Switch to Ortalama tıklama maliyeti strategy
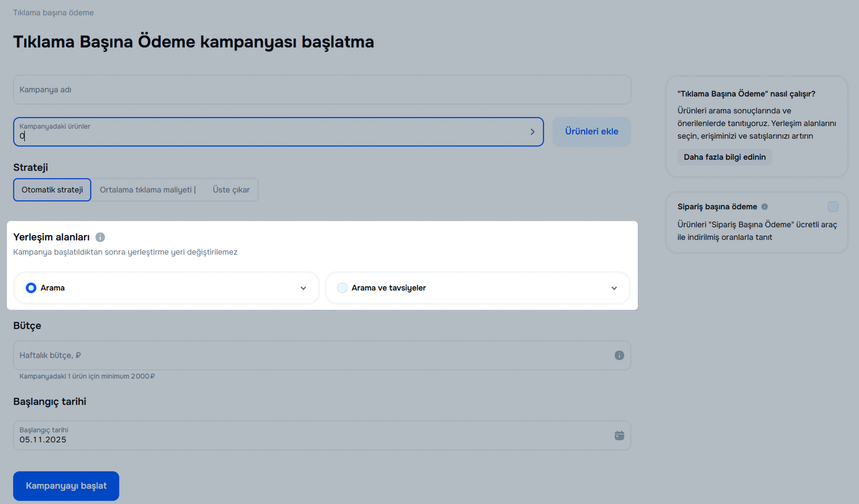This screenshot has height=504, width=859. click(148, 190)
